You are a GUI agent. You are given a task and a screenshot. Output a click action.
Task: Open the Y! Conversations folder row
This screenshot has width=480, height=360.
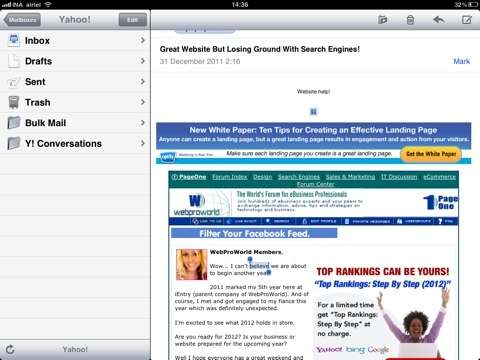pos(75,144)
